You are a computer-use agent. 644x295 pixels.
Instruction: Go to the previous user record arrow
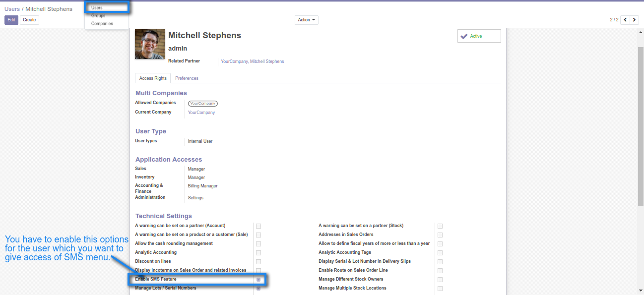coord(625,20)
